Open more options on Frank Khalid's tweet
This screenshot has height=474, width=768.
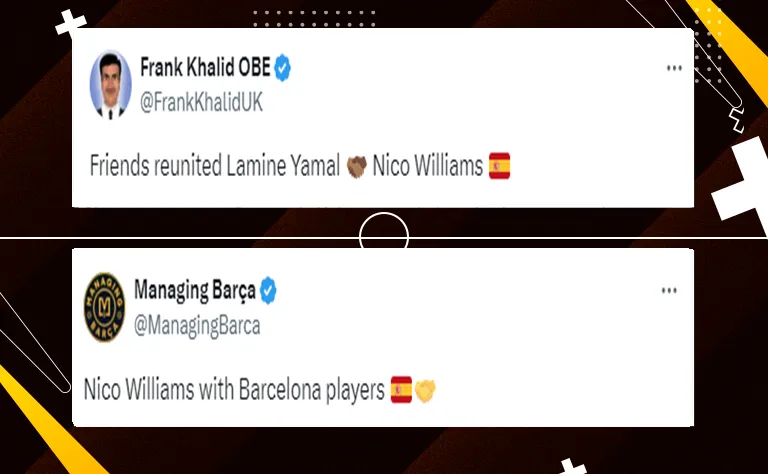tap(674, 68)
